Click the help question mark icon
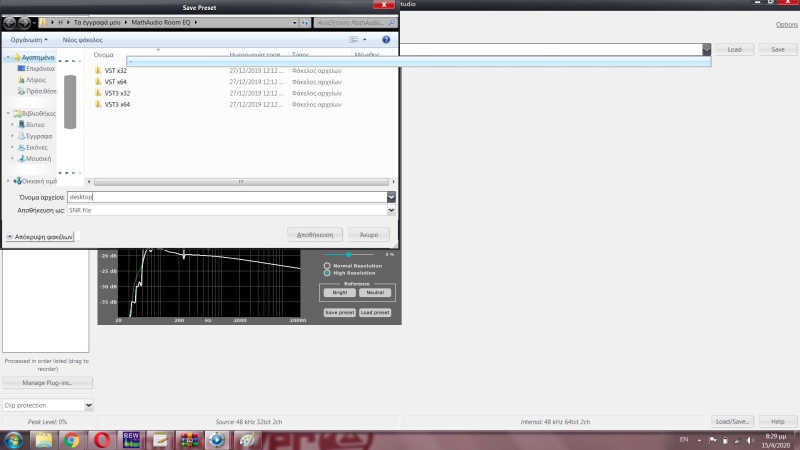800x450 pixels. [386, 39]
